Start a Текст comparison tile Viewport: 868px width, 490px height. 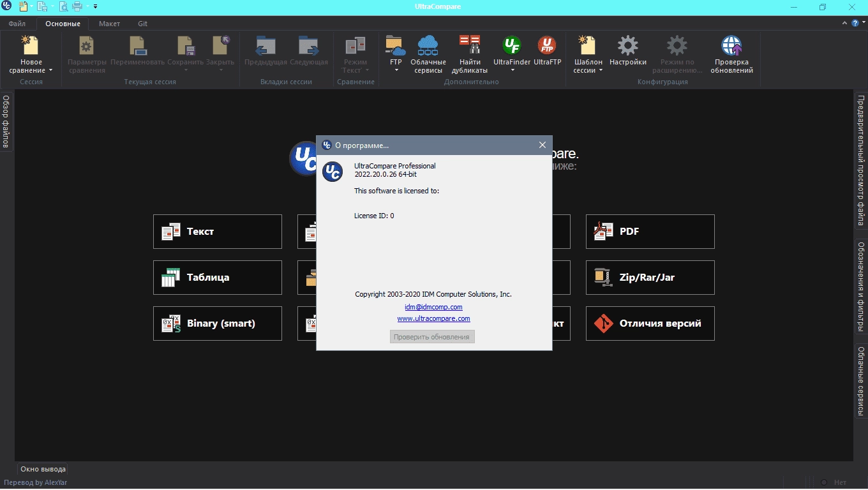pos(218,232)
